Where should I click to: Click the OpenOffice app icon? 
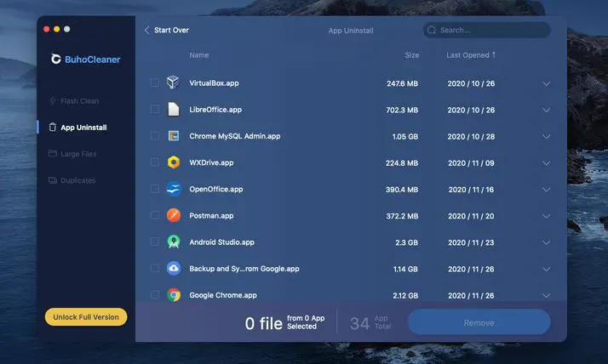click(174, 189)
